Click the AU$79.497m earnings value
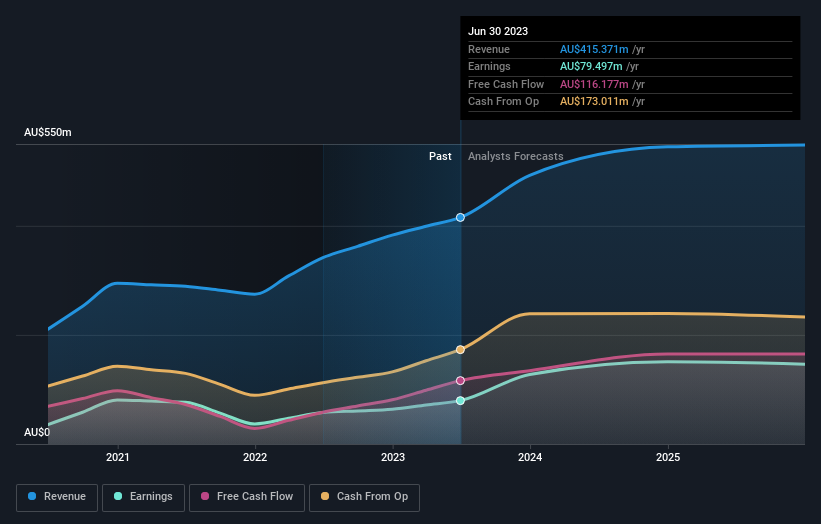 pos(591,66)
